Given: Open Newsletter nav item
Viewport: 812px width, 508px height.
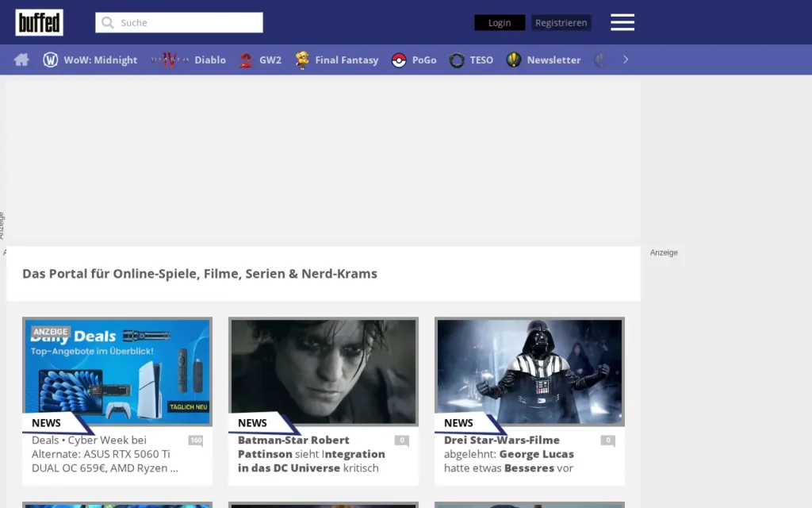Looking at the screenshot, I should coord(553,60).
